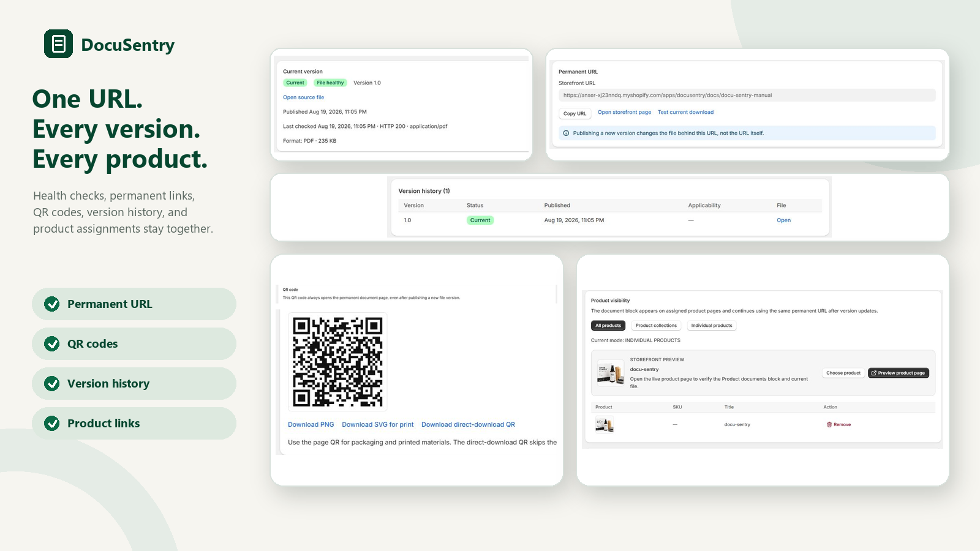Click the "1.0" cell in Version history

[407, 220]
